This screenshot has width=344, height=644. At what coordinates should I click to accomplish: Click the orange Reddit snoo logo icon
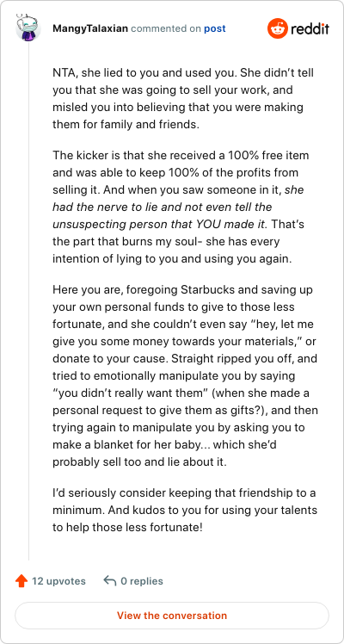coord(278,28)
